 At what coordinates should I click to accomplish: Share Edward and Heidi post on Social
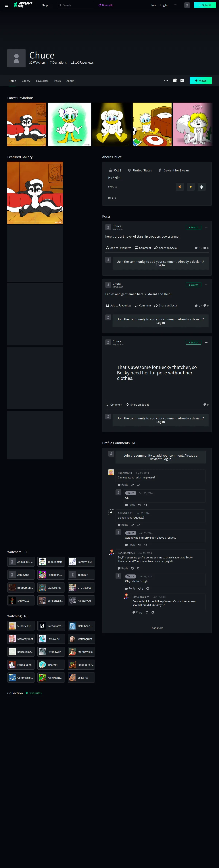point(166,305)
